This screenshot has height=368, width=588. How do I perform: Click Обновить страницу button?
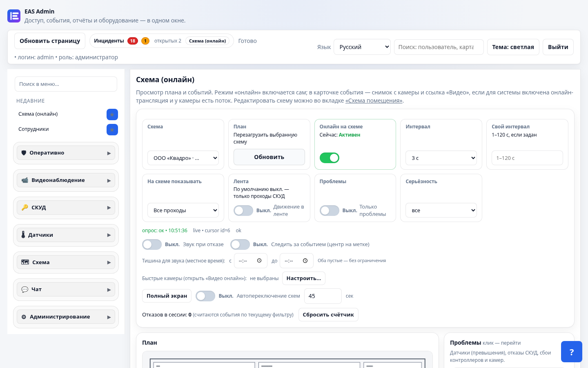(x=50, y=41)
